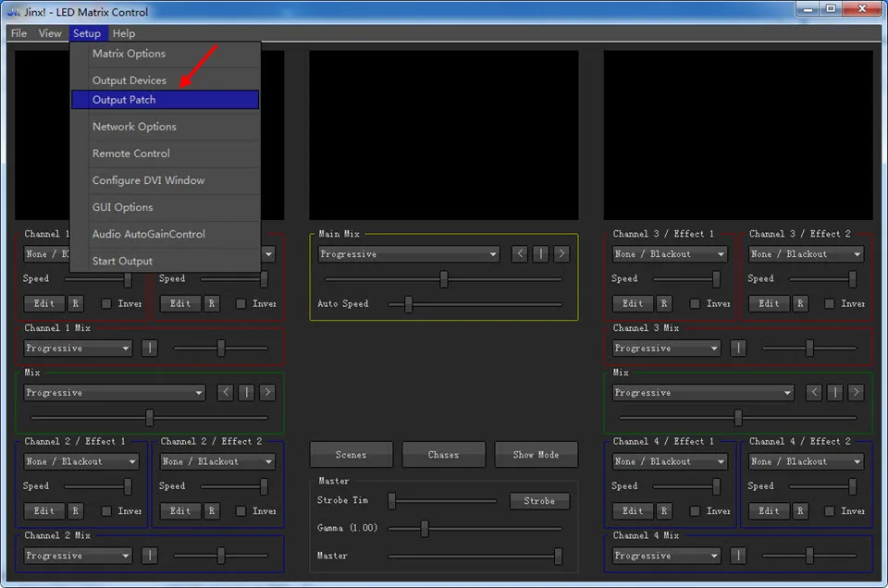
Task: Click the Master Gamma slider handle
Action: [x=425, y=528]
